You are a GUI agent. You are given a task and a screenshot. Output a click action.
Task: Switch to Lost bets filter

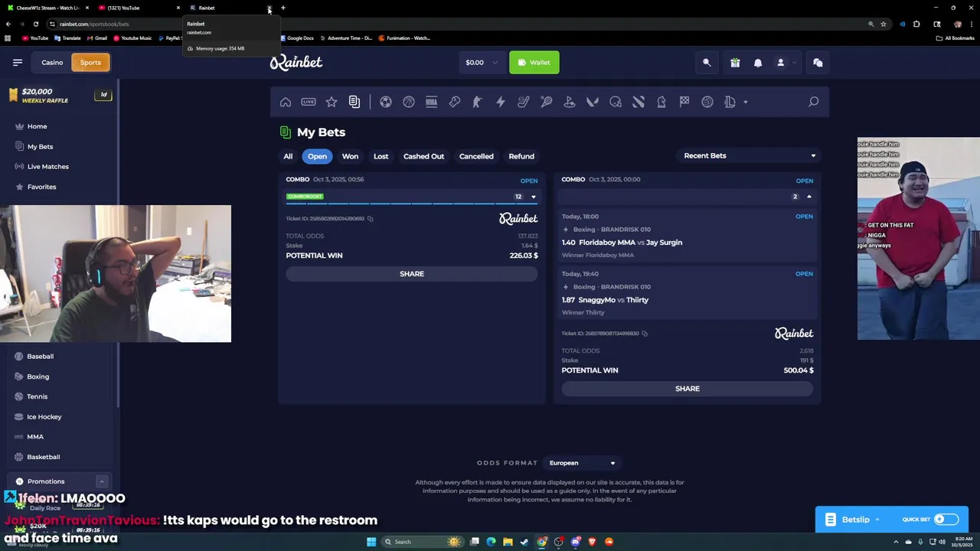click(381, 156)
